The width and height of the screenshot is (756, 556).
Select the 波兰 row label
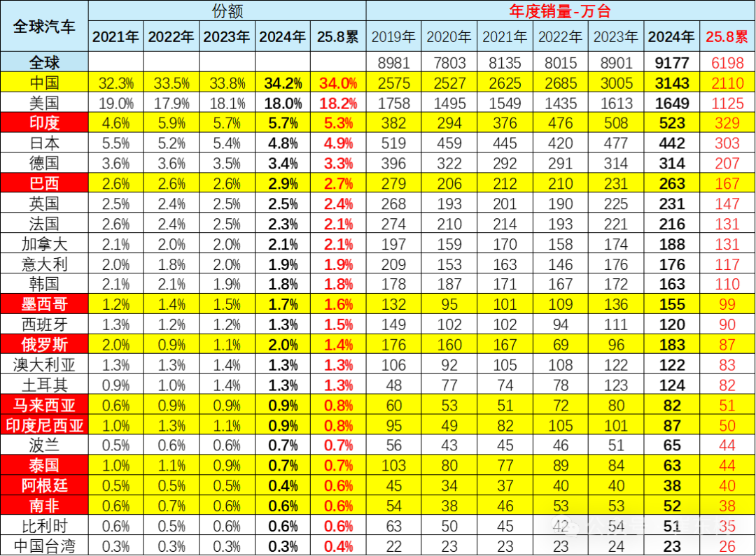coord(44,445)
